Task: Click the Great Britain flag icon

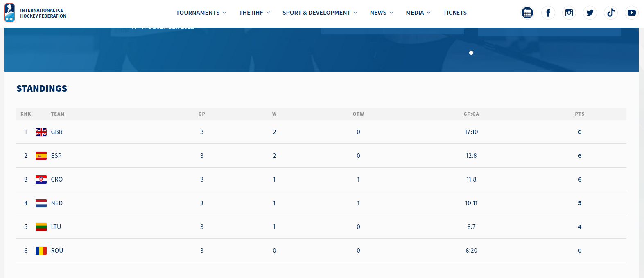Action: (41, 132)
